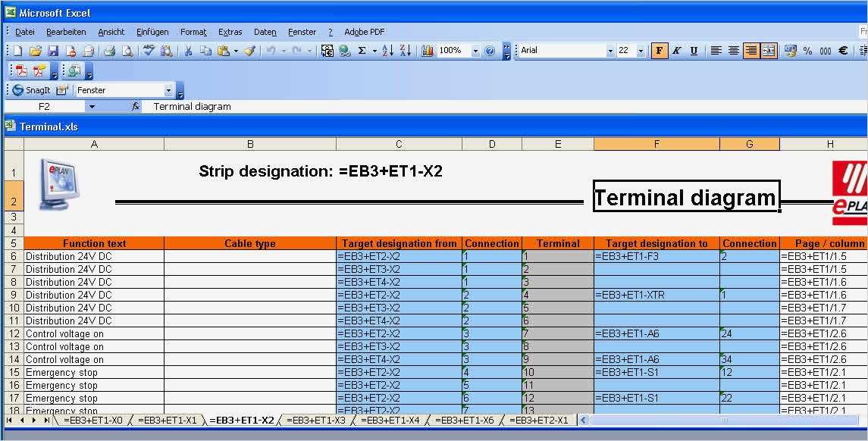This screenshot has width=868, height=441.
Task: Open the font size 22 dropdown
Action: (x=641, y=51)
